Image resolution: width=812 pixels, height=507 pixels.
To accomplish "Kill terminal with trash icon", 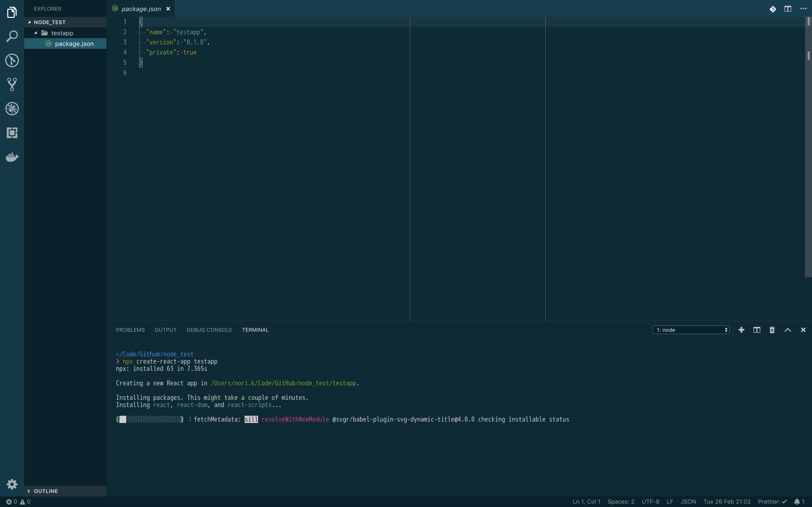I will coord(772,330).
